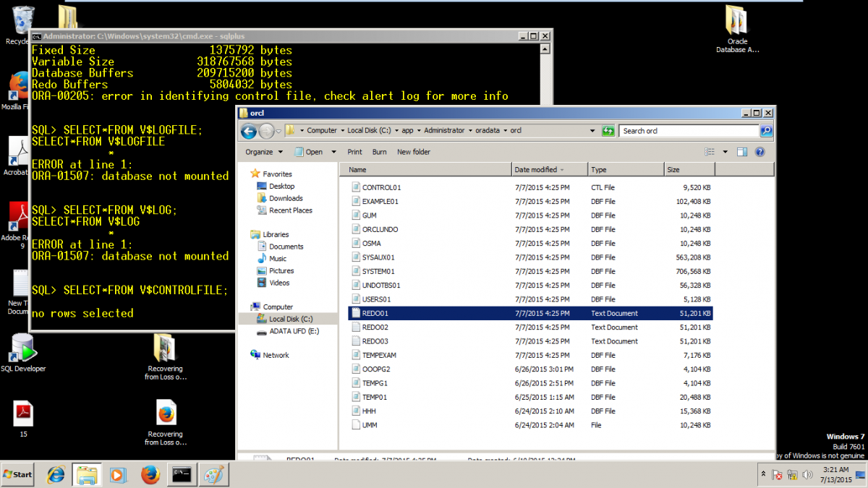Expand the address bar history dropdown
The height and width of the screenshot is (488, 868).
[x=592, y=131]
